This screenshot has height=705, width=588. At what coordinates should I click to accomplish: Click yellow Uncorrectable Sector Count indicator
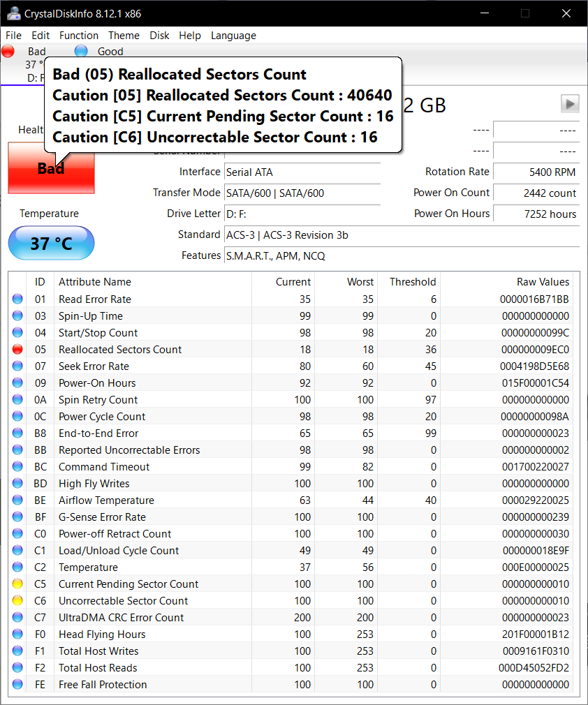coord(17,601)
